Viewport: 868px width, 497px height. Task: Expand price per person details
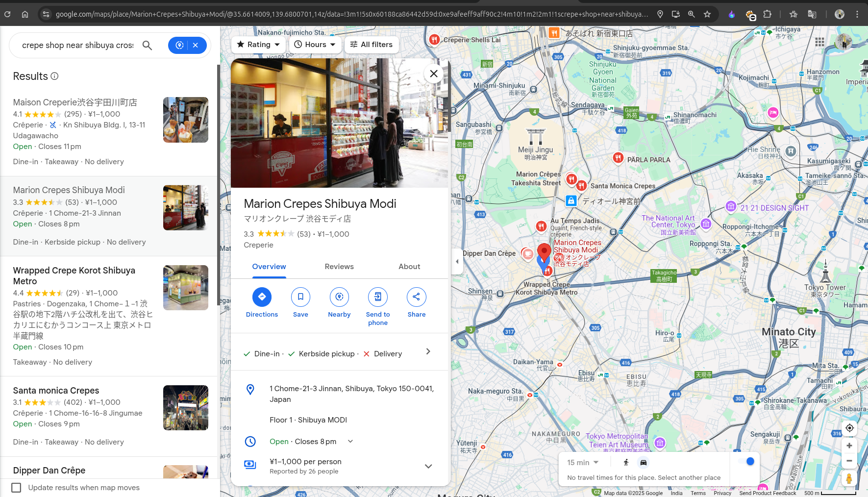(x=428, y=466)
